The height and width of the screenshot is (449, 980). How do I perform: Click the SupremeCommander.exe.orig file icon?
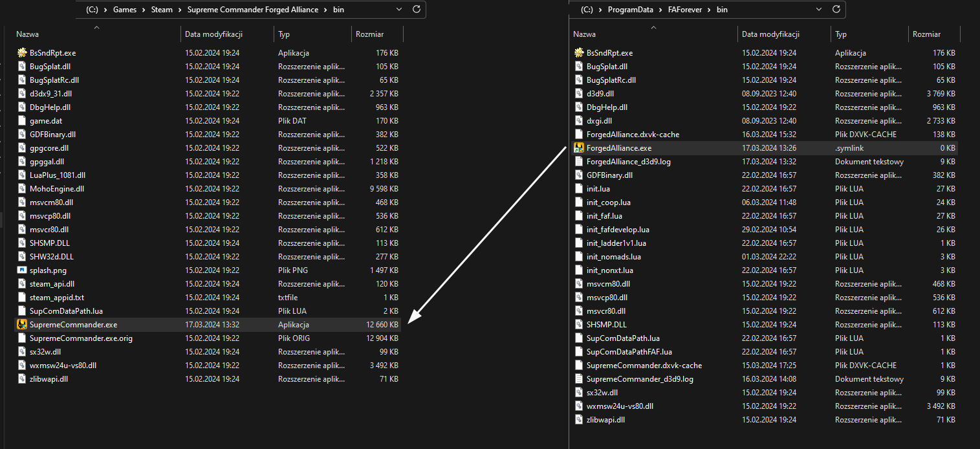point(22,338)
